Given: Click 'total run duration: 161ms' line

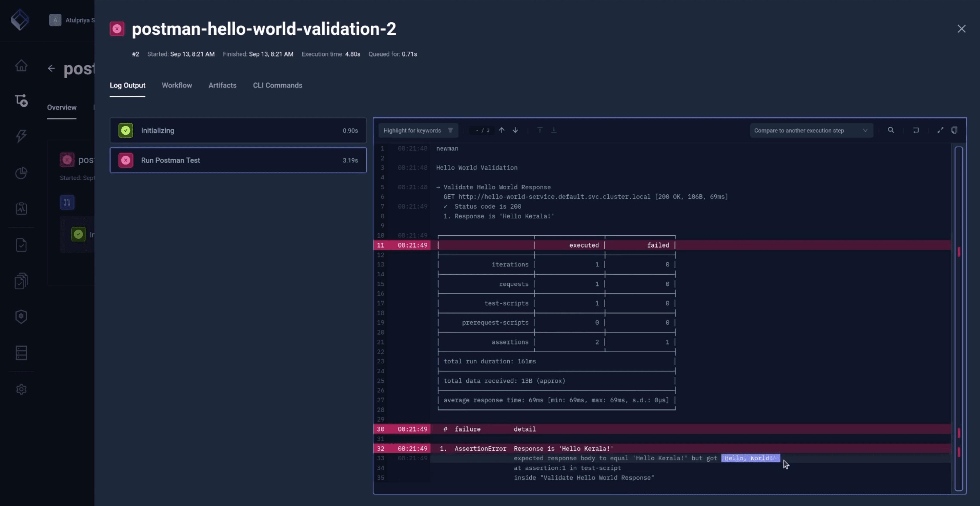Looking at the screenshot, I should (x=490, y=361).
